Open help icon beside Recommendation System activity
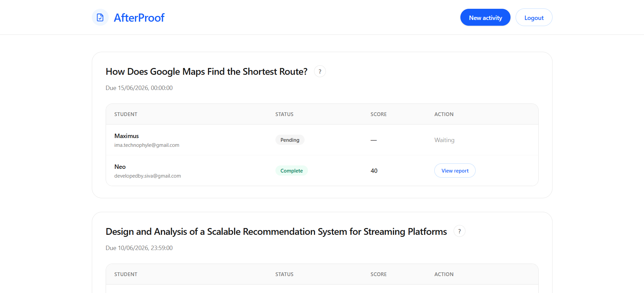Viewport: 644px width, 293px height. pos(459,231)
